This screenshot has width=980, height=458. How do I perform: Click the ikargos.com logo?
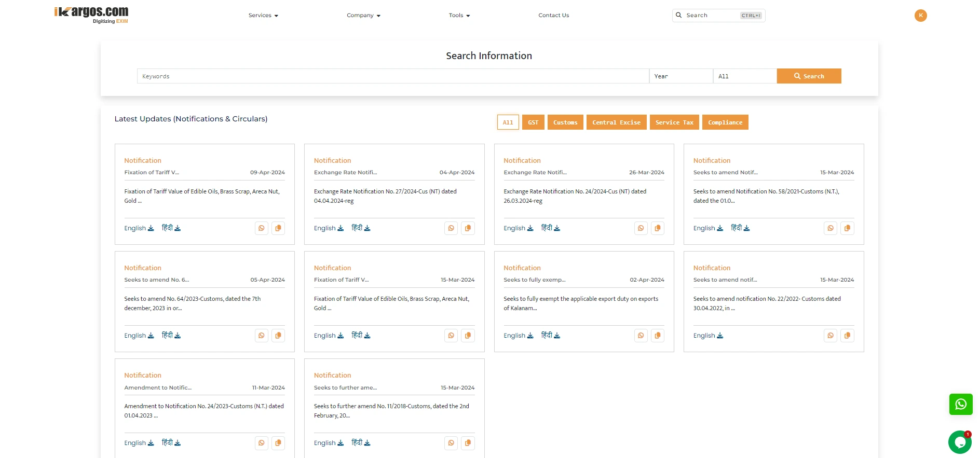point(91,15)
